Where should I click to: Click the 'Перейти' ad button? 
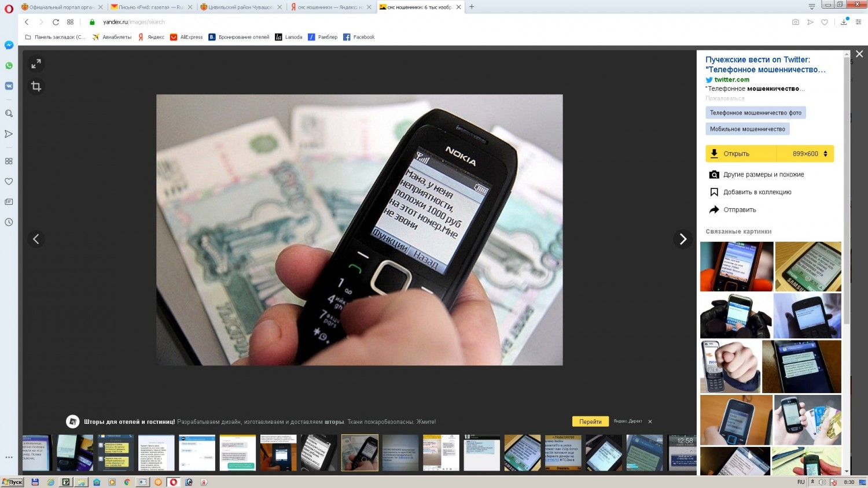pyautogui.click(x=590, y=422)
